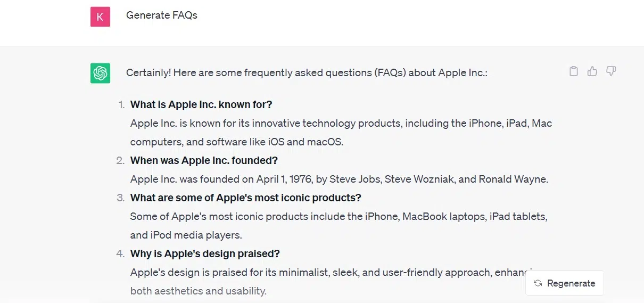Select the heading "What is Apple Inc. known for?"
The height and width of the screenshot is (303, 644).
[x=201, y=104]
